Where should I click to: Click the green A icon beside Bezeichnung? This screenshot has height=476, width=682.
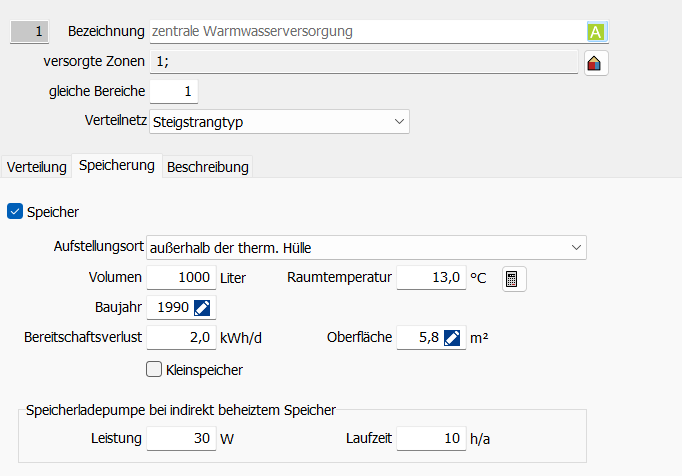coord(596,31)
